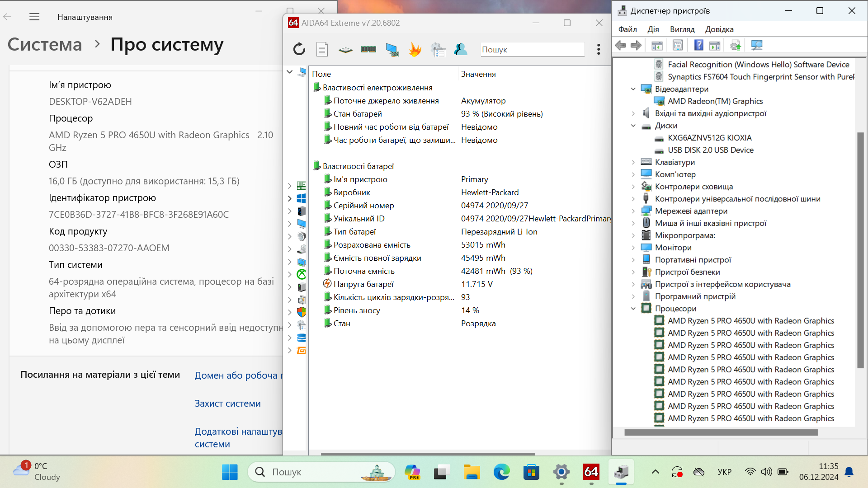
Task: Open AIDA64 memory benchmark RAM icon
Action: pos(368,49)
